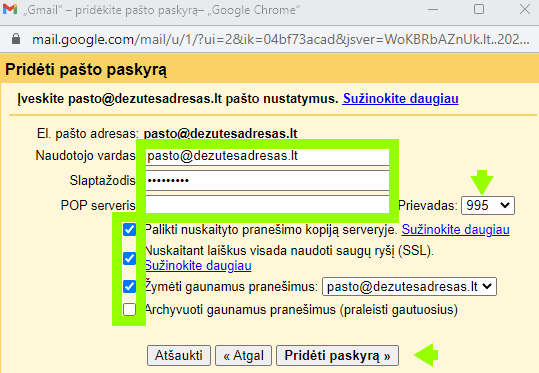
Task: Click the 'Pridėti pašto paskyrą' heading
Action: pos(86,70)
